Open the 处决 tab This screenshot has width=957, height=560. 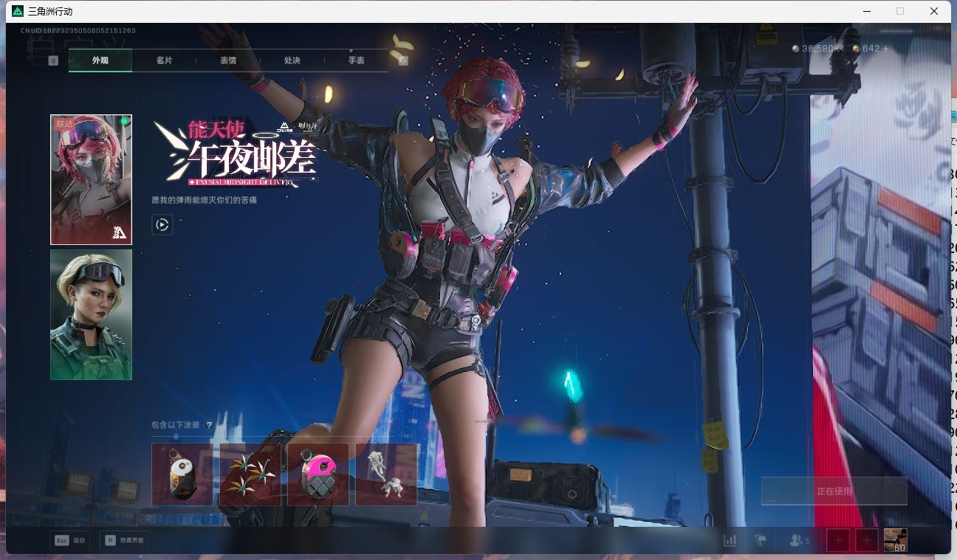[292, 61]
